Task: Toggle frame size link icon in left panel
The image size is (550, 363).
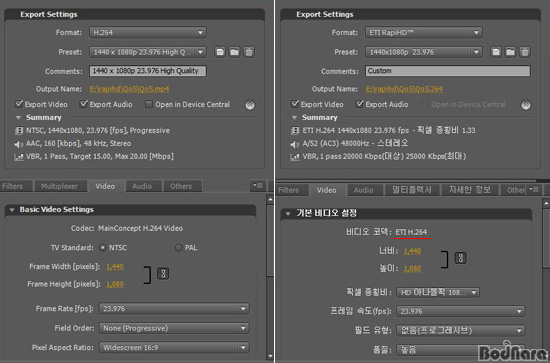Action: [163, 273]
